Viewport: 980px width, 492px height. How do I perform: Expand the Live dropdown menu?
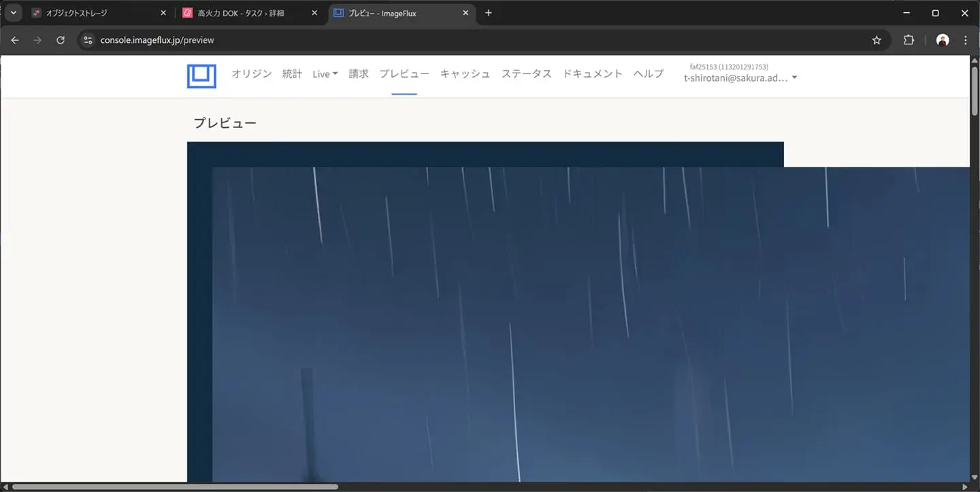325,74
